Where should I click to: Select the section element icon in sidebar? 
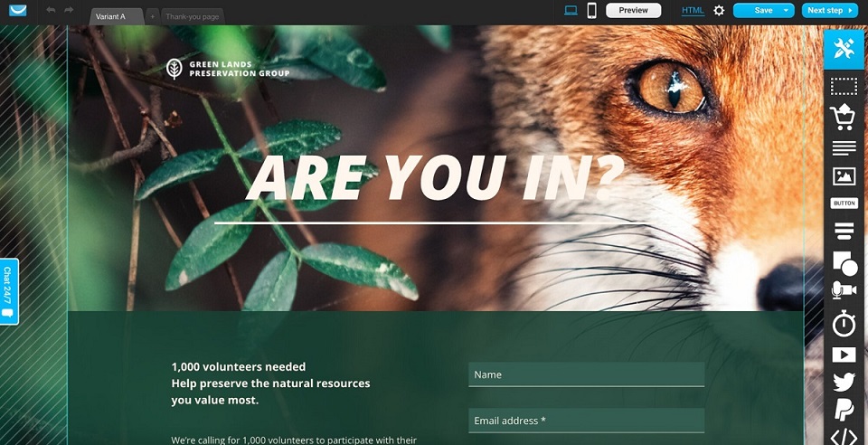tap(844, 86)
